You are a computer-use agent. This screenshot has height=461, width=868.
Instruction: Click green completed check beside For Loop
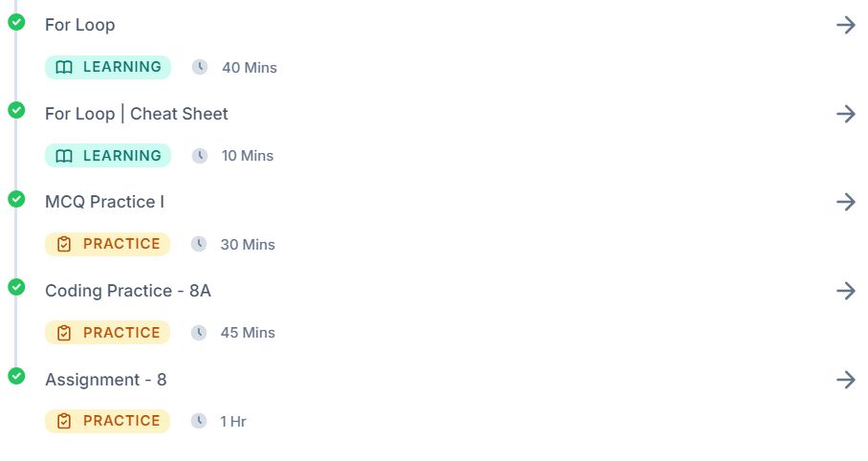pyautogui.click(x=16, y=22)
